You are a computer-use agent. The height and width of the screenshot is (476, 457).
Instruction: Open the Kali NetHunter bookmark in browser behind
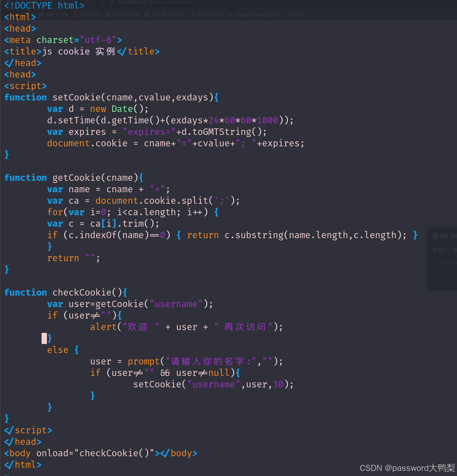(x=166, y=14)
